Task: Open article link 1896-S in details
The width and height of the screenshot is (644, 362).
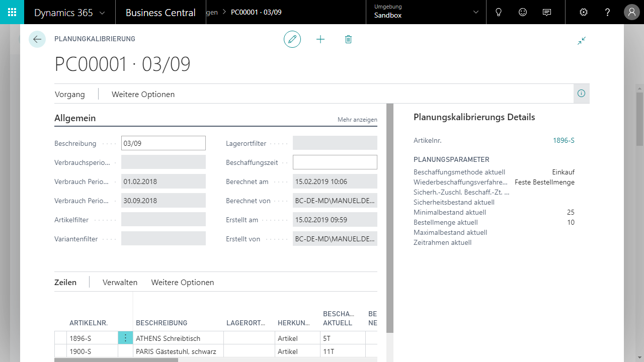Action: coord(563,140)
